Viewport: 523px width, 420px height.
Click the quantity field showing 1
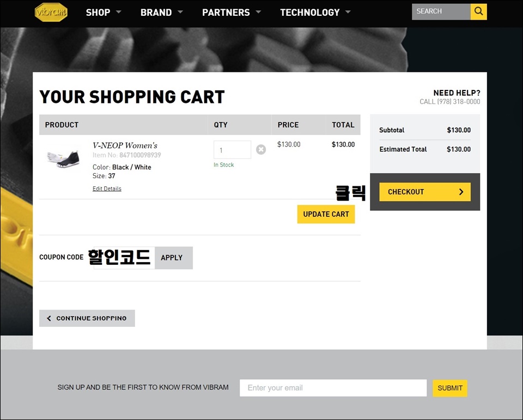[233, 150]
